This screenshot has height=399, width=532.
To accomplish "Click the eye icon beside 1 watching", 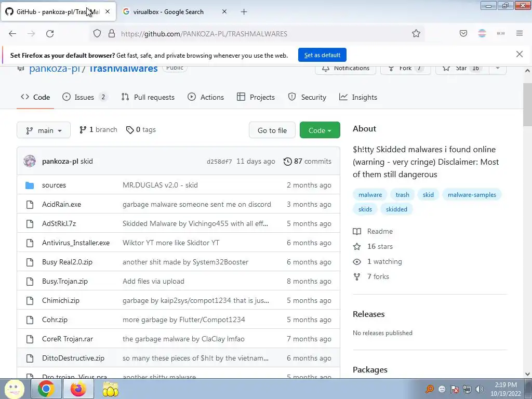I will tap(357, 262).
